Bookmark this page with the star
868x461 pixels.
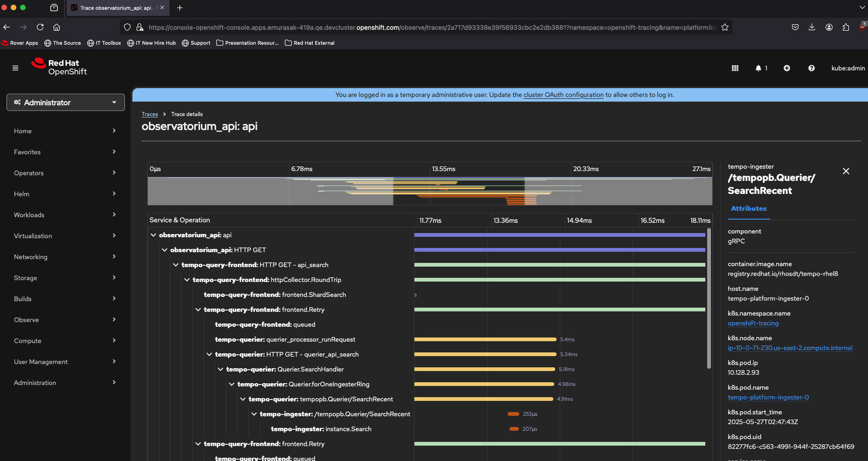point(725,27)
